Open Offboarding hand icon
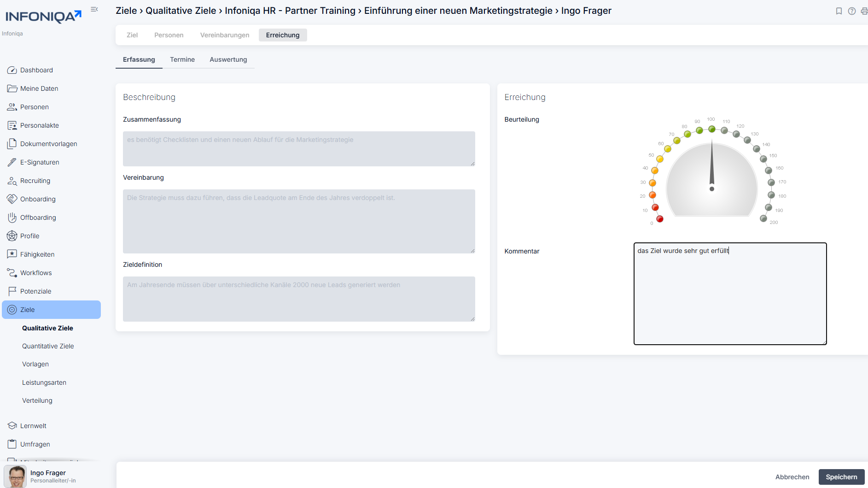This screenshot has width=868, height=488. 12,218
